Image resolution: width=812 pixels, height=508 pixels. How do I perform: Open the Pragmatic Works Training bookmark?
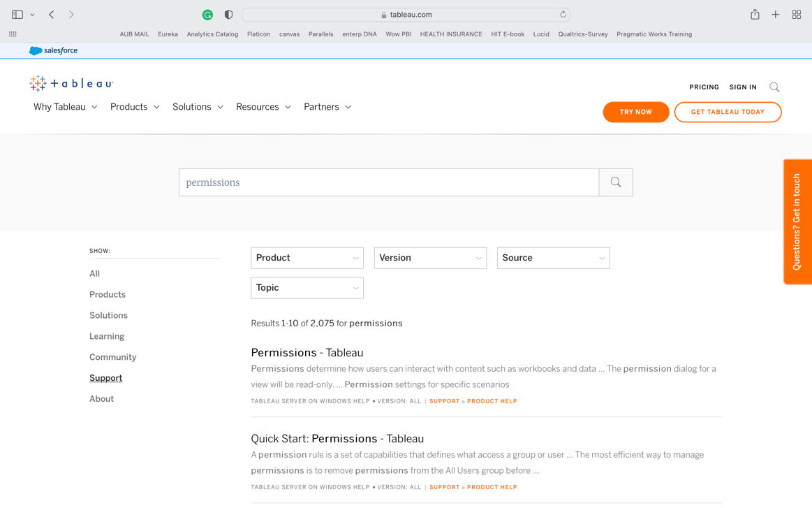point(654,34)
